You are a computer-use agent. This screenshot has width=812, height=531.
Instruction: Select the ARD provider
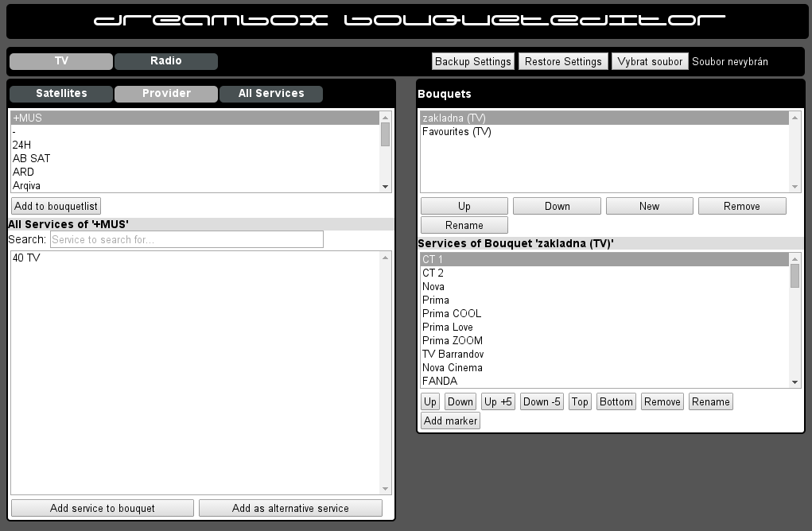pos(195,172)
